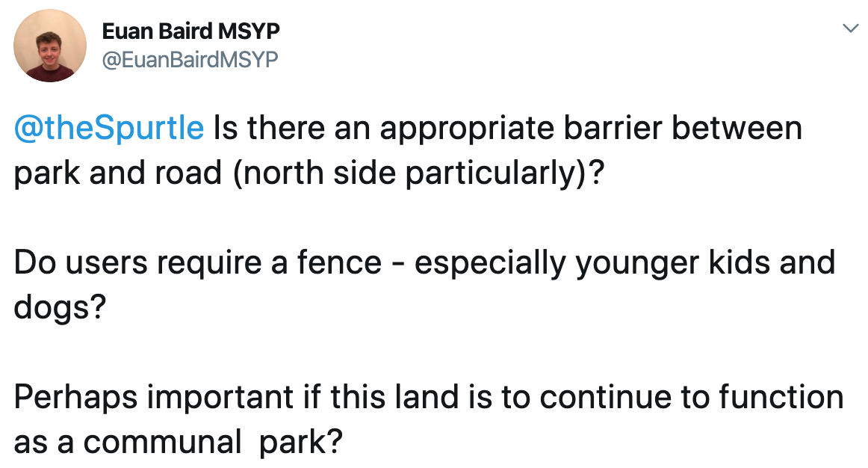Select the word 'especially' in second paragraph

491,262
